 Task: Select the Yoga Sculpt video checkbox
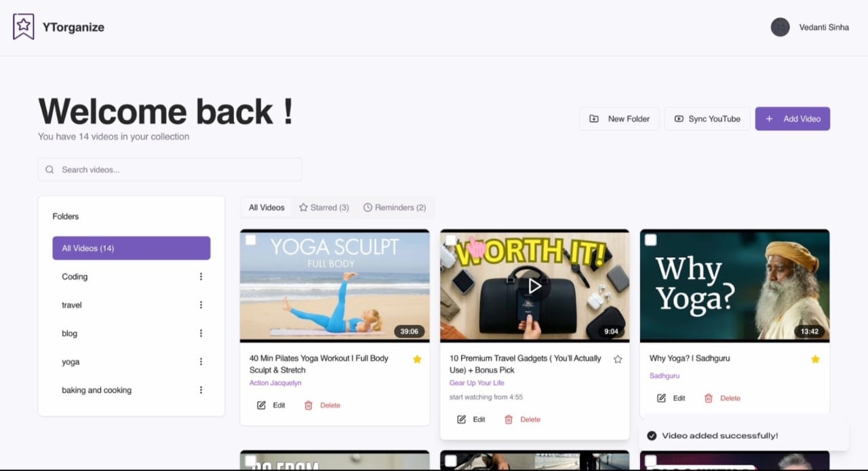coord(250,240)
